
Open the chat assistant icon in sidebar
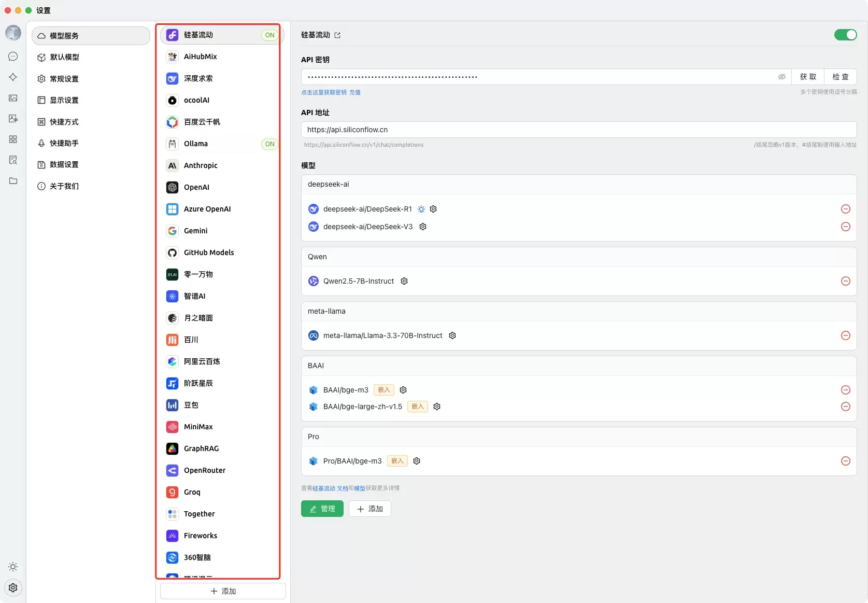(13, 57)
